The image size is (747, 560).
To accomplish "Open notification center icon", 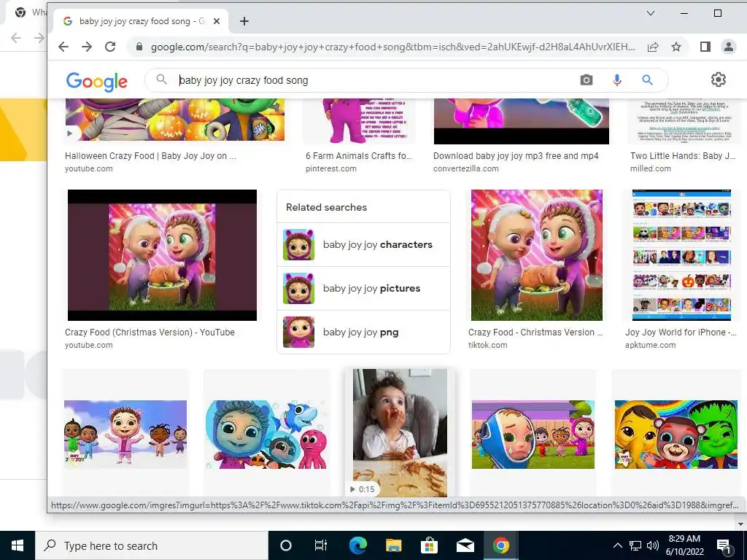I will (x=724, y=545).
